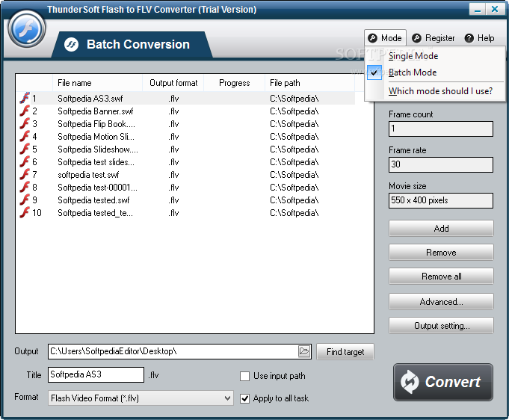Select the Softpedia Slideshow.... file row
Screen dimensions: 509x420
tap(185, 149)
